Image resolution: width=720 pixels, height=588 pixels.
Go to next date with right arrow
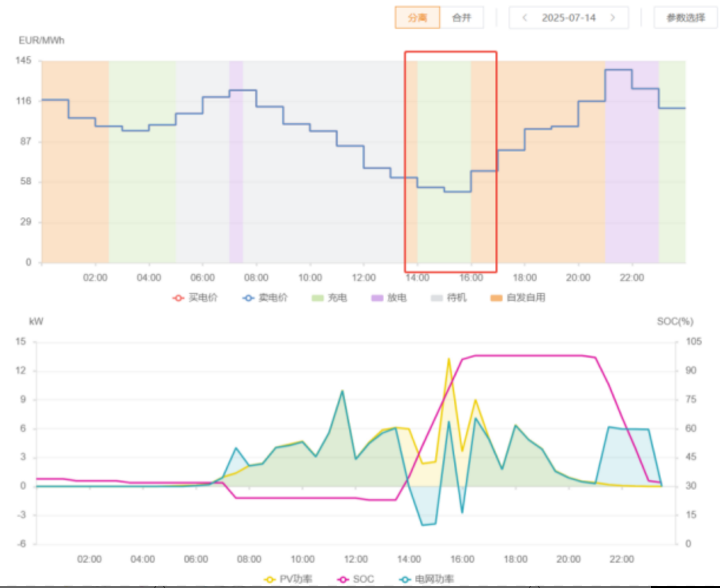(x=613, y=18)
